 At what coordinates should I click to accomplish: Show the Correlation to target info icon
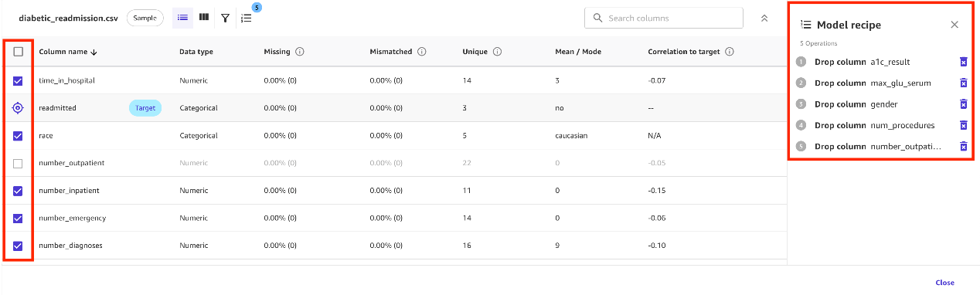click(x=730, y=52)
